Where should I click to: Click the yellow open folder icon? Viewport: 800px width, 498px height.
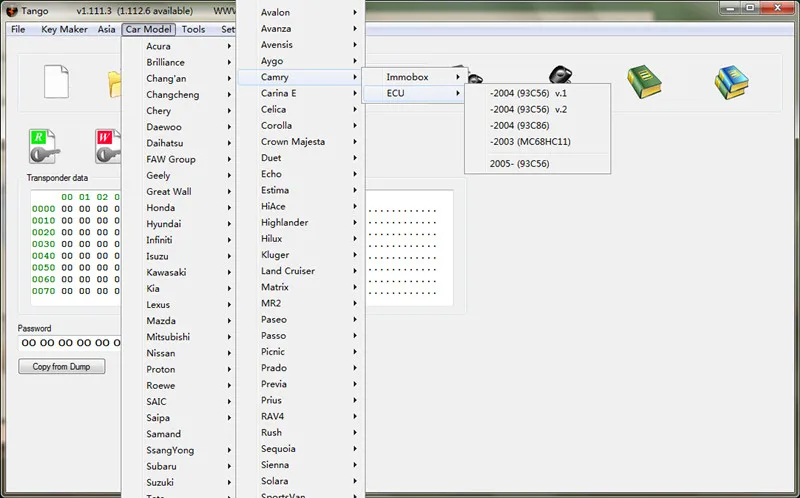click(115, 84)
